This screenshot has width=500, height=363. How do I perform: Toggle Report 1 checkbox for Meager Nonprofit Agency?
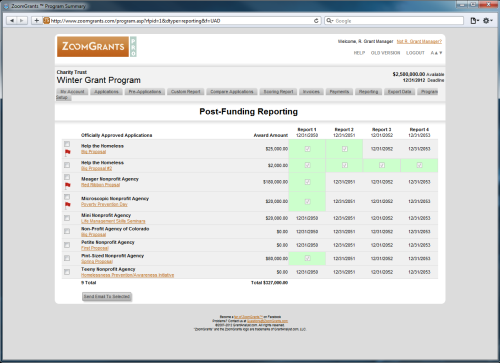tap(307, 182)
